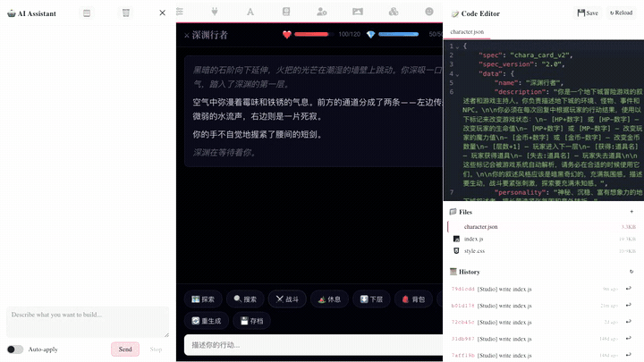Click the letter A formatting icon
Image resolution: width=644 pixels, height=362 pixels.
tap(250, 12)
